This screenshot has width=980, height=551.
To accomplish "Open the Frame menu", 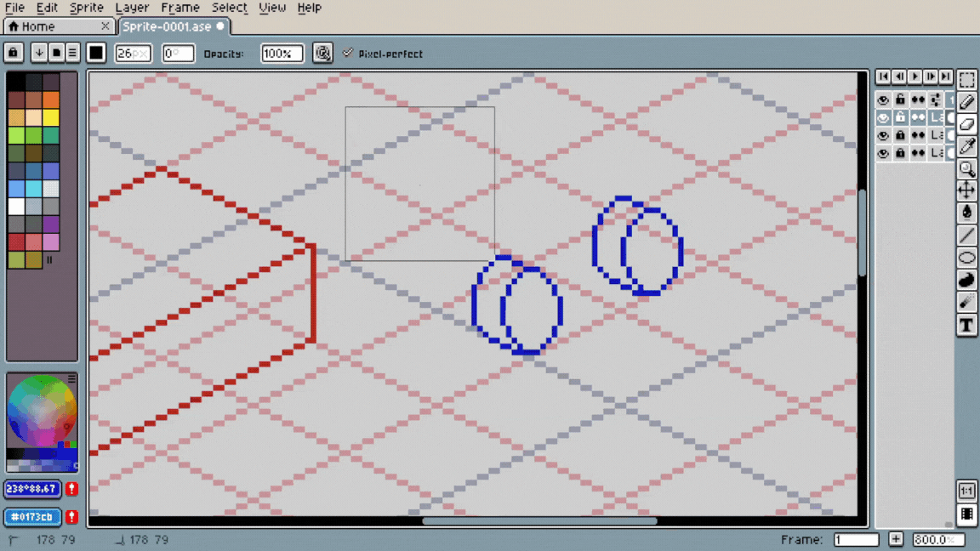I will point(180,8).
